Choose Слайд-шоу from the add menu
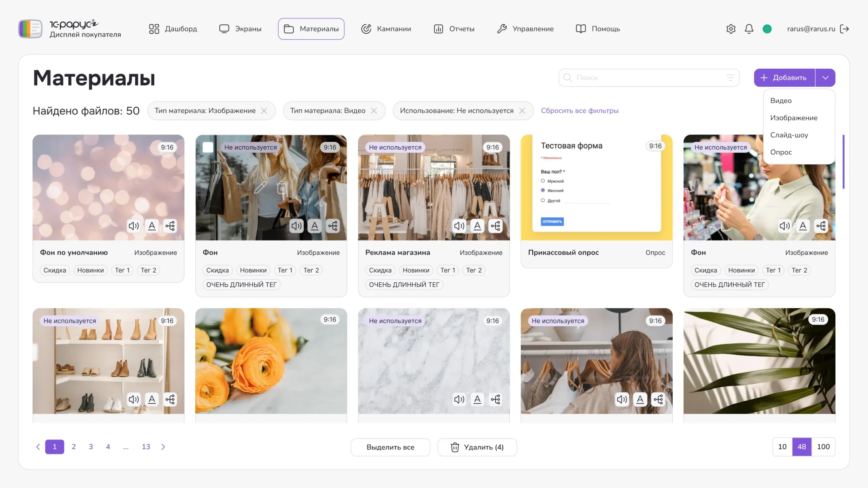The image size is (868, 488). pyautogui.click(x=789, y=135)
